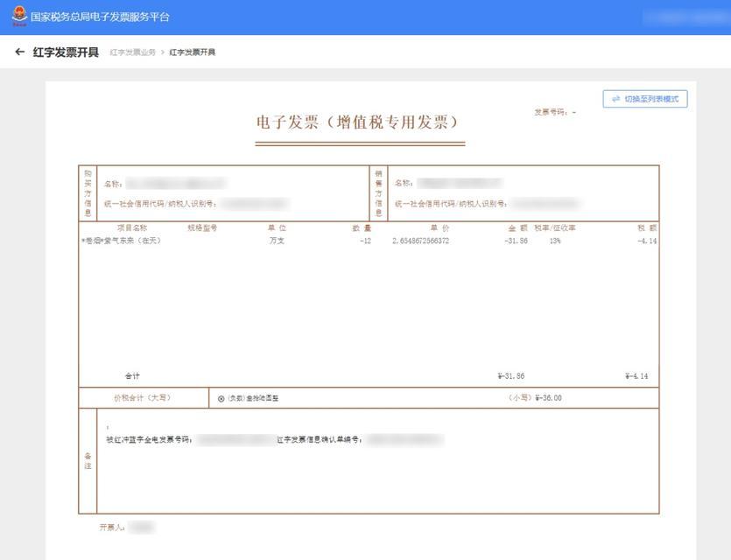Click 红字发票开具 breadcrumb item
The width and height of the screenshot is (731, 560).
point(192,52)
